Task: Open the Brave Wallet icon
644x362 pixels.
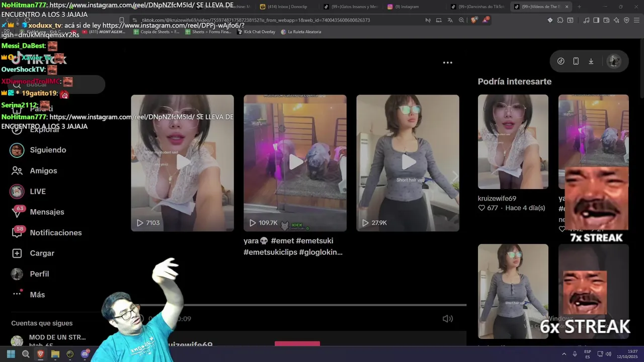Action: (x=606, y=20)
